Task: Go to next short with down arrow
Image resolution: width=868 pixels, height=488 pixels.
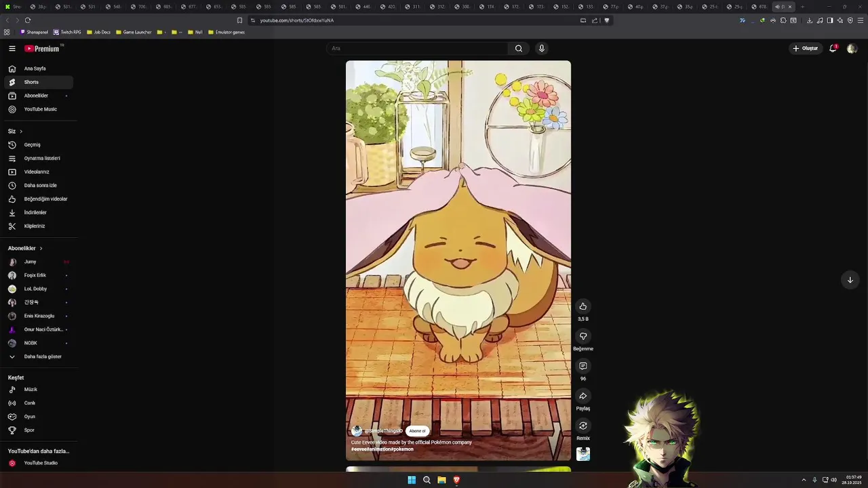Action: click(850, 280)
